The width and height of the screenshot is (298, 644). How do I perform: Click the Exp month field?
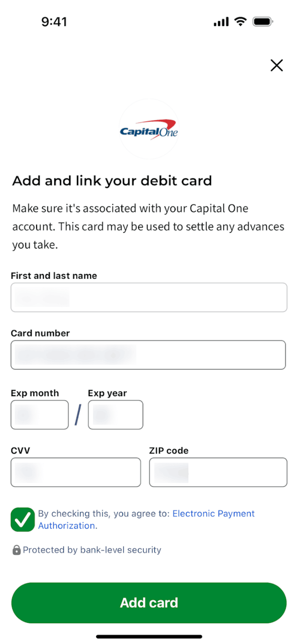coord(39,415)
